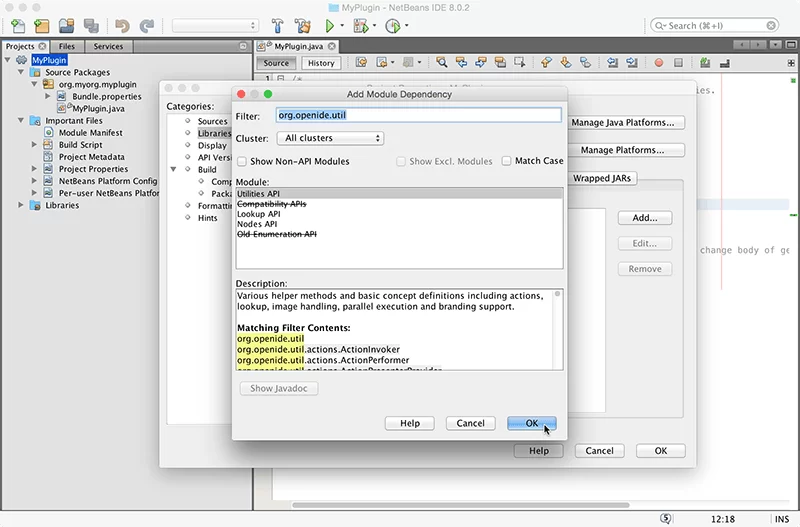
Task: Click the editor Find Selection magnifier icon
Action: coord(442,62)
